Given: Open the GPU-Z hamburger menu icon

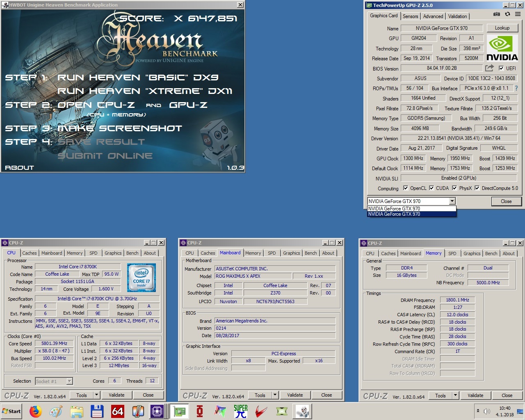Looking at the screenshot, I should (518, 14).
